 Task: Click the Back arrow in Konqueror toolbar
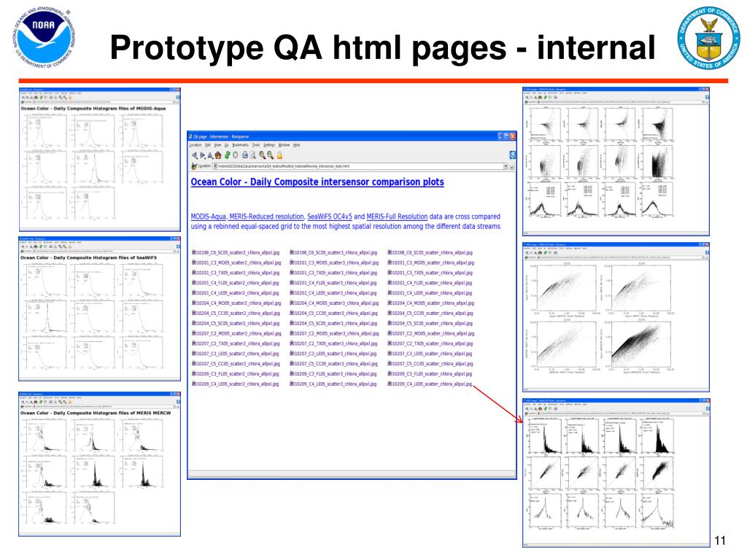tap(194, 155)
